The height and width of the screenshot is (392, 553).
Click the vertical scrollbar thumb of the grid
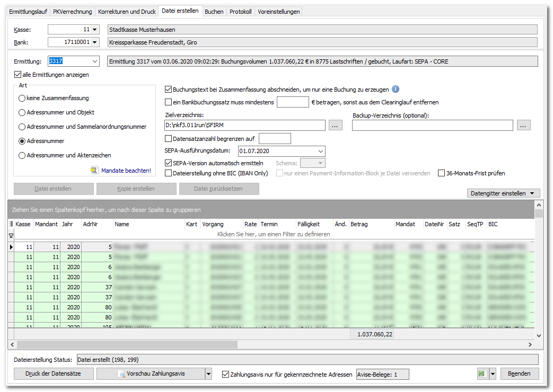[539, 214]
